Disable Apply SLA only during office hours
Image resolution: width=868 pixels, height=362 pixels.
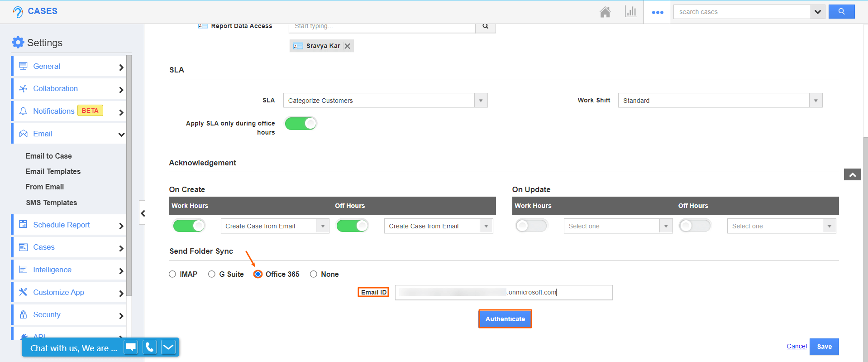click(x=300, y=123)
